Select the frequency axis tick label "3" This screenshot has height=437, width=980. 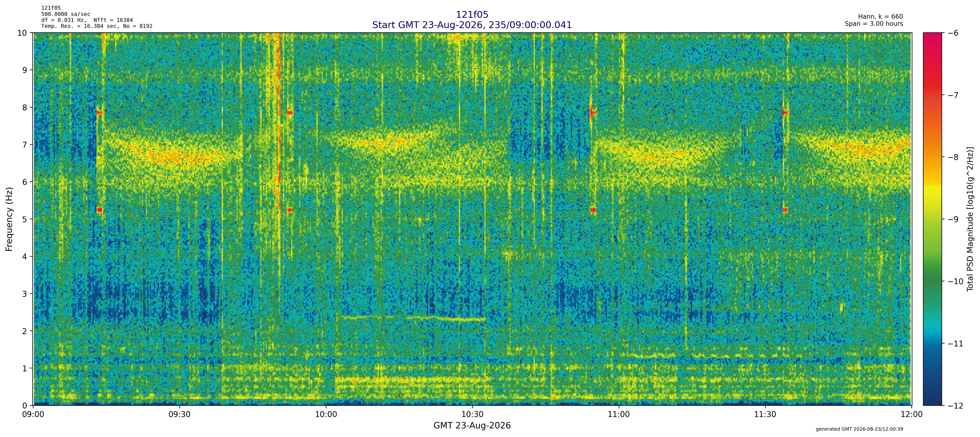click(x=25, y=294)
